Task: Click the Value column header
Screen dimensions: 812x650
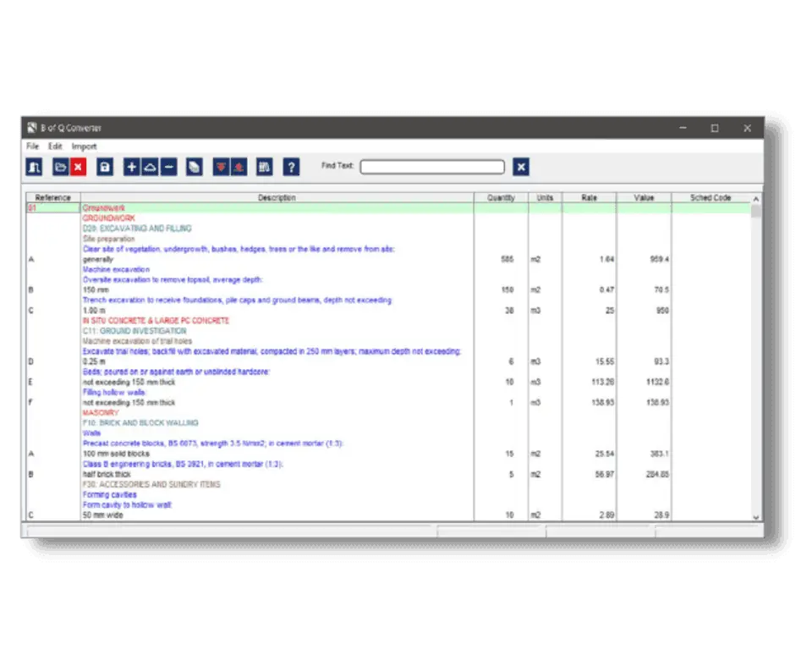Action: point(644,197)
